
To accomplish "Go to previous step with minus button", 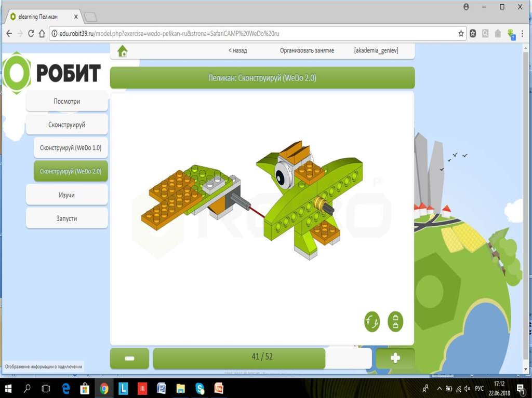I will tap(129, 359).
